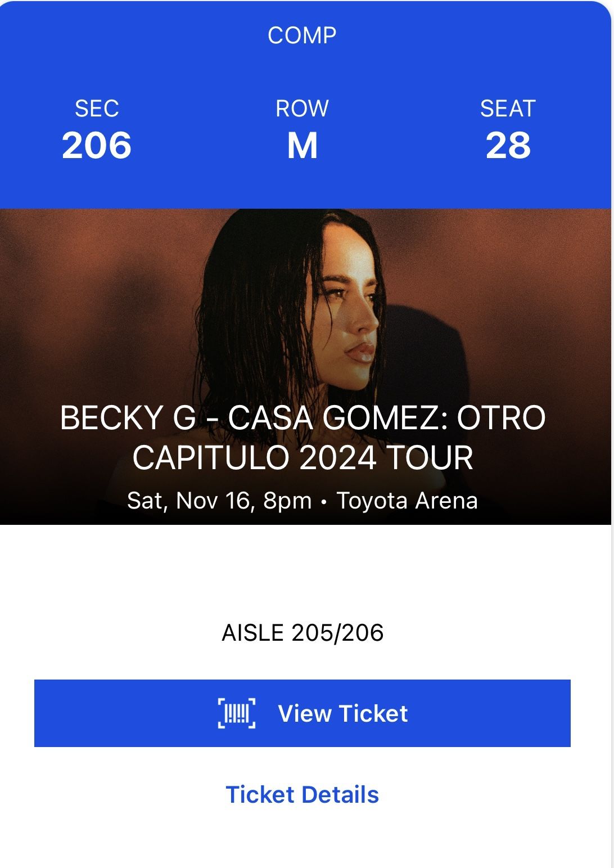Click the Sat, Nov 16, 8pm date text

(x=219, y=501)
